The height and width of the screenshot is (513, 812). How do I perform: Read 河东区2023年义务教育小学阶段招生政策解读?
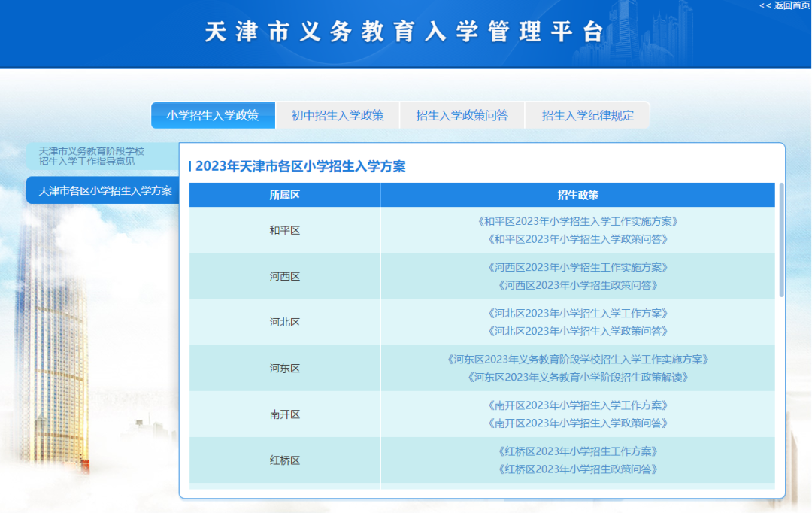point(577,377)
